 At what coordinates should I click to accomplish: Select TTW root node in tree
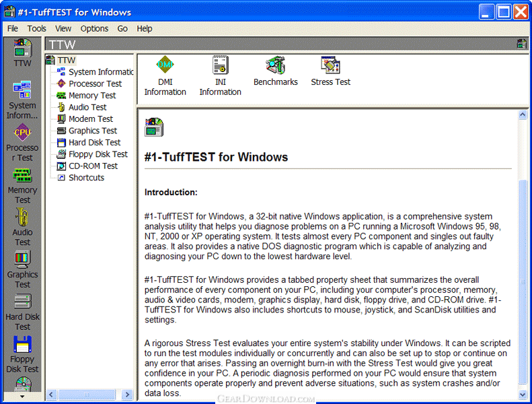[x=67, y=61]
